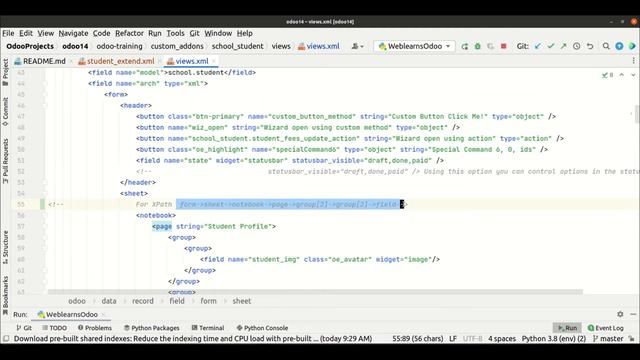The width and height of the screenshot is (640, 360).
Task: Click the 'record' XML breadcrumb
Action: (x=142, y=301)
